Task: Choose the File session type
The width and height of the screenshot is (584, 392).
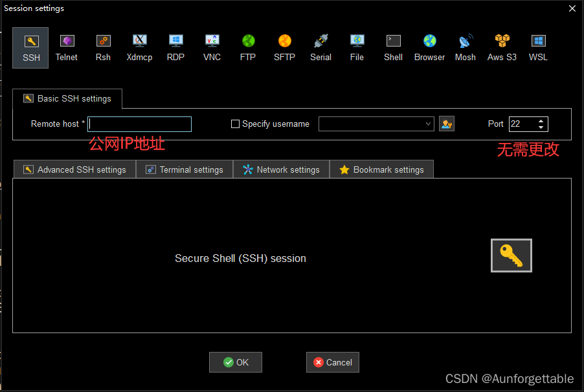Action: click(x=357, y=48)
